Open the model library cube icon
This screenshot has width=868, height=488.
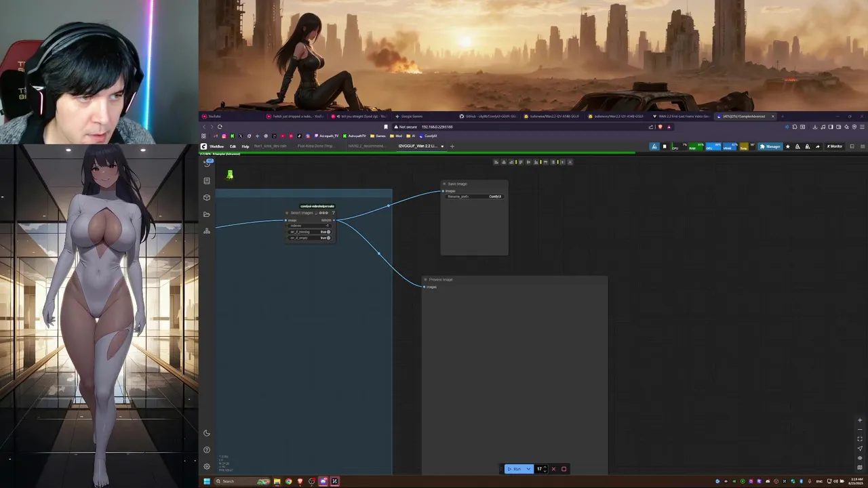[x=207, y=197]
